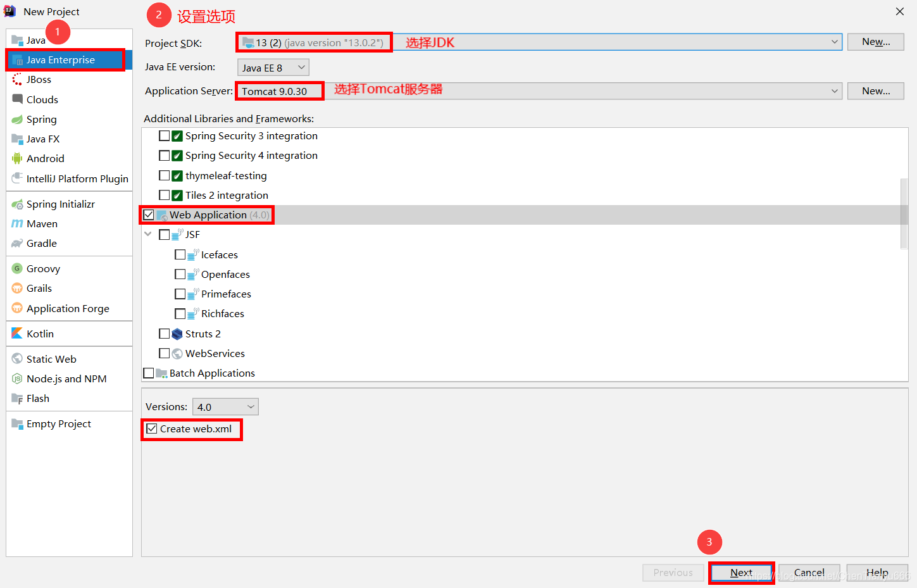The width and height of the screenshot is (917, 588).
Task: Click New button beside Project SDK
Action: click(x=876, y=42)
